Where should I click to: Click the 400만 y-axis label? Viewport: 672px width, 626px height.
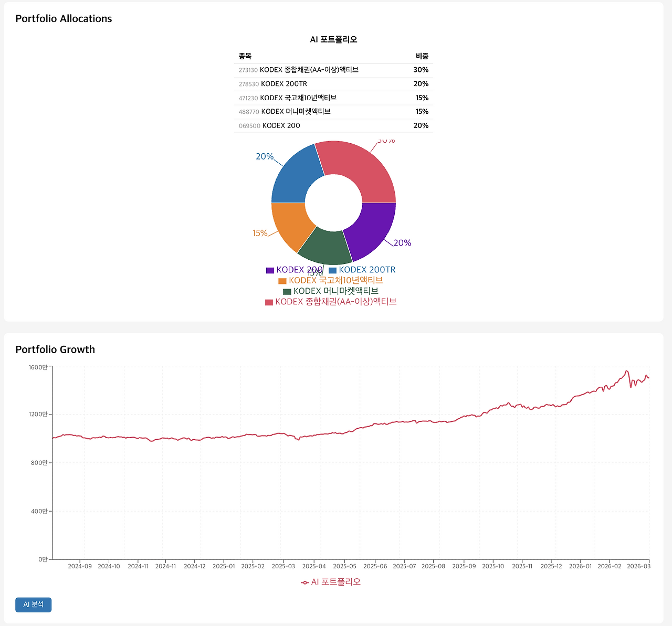click(x=39, y=511)
